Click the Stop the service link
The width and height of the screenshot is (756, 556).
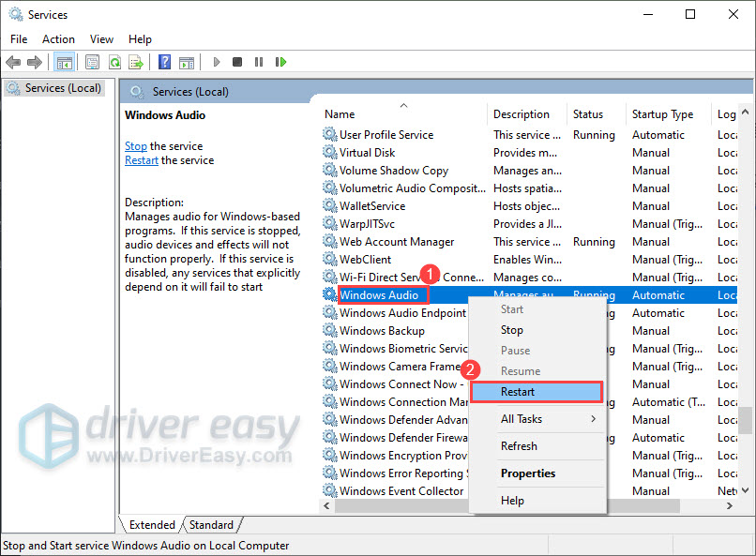click(x=136, y=146)
